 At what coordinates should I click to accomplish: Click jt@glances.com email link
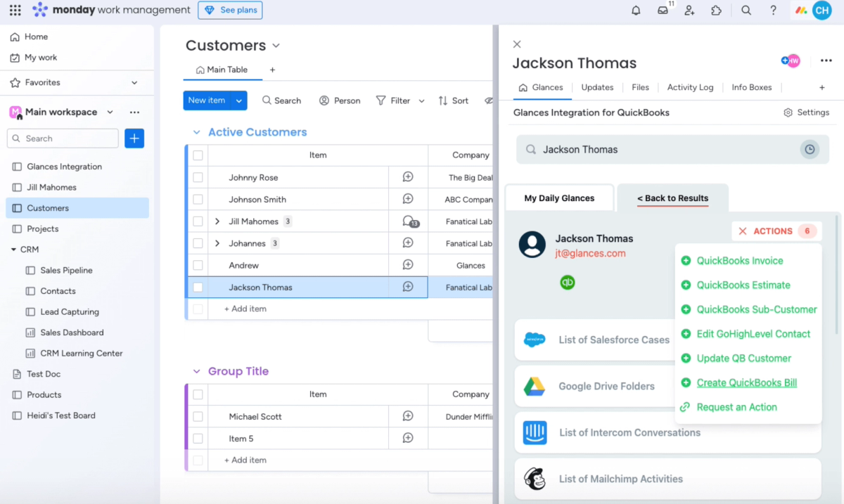(590, 254)
